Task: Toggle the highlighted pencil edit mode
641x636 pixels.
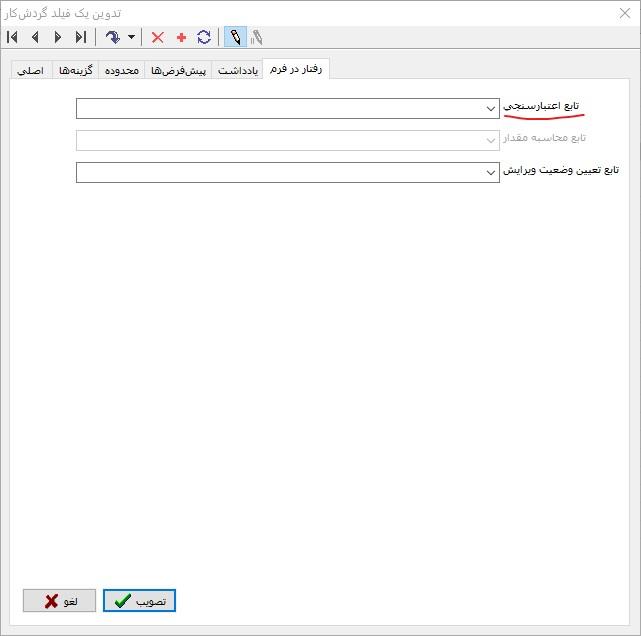Action: pos(235,37)
